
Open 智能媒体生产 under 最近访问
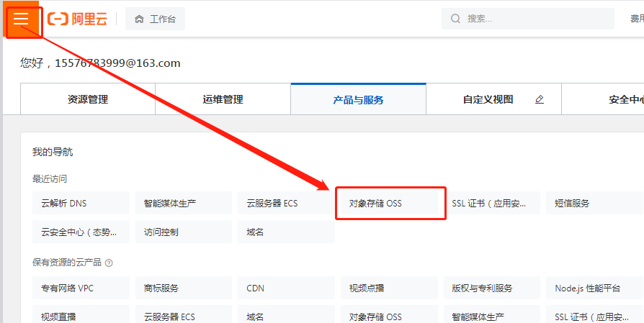(184, 203)
